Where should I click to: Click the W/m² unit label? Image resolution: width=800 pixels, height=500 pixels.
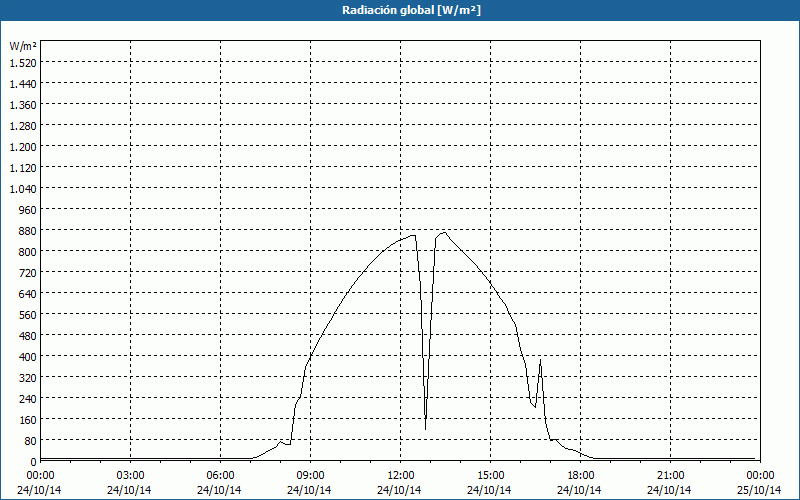(23, 46)
